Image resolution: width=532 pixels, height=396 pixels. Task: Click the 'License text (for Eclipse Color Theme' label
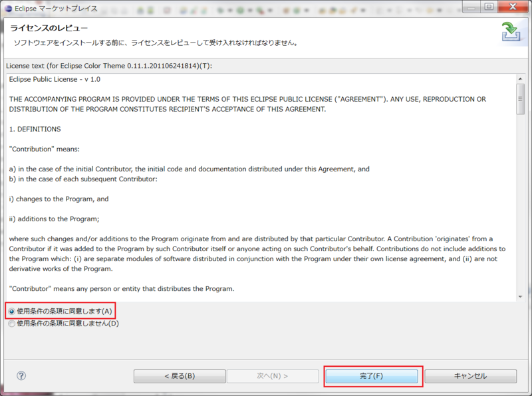tap(109, 66)
